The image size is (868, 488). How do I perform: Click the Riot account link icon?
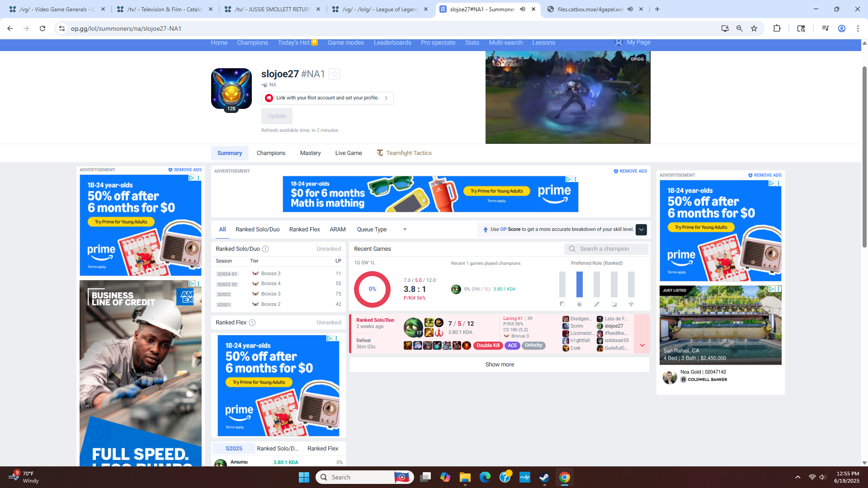269,98
